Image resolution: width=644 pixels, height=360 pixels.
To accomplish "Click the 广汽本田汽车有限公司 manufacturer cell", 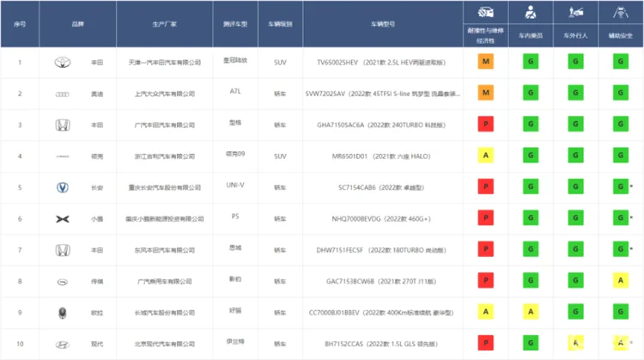I will click(x=164, y=125).
